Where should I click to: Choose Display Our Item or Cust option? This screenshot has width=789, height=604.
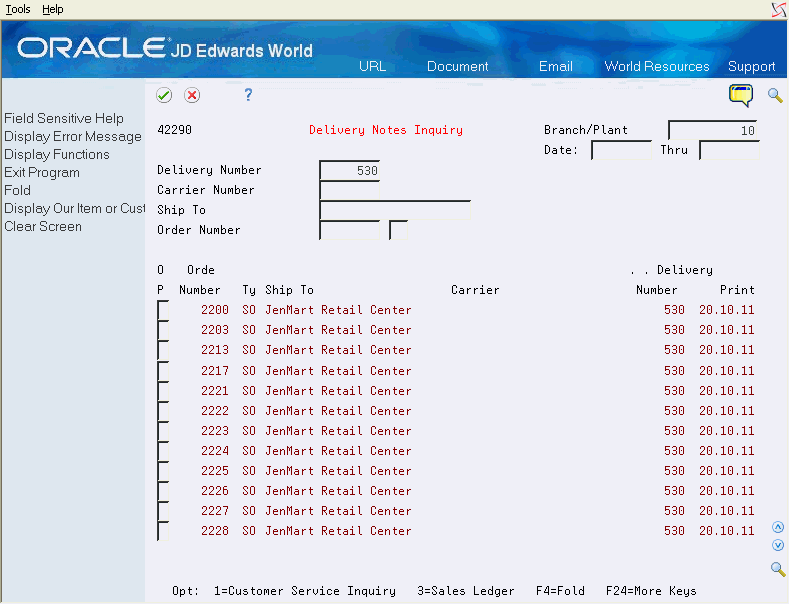[74, 208]
